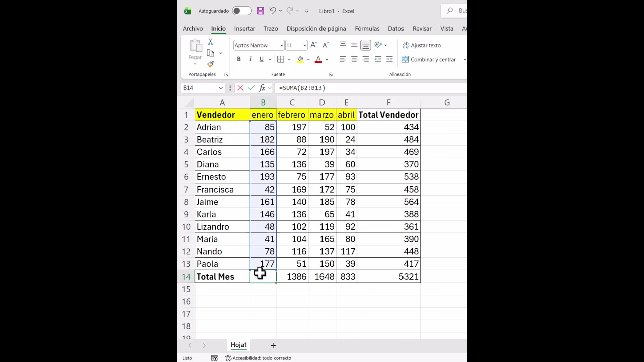Expand the orientation options arrow
Image resolution: width=644 pixels, height=362 pixels.
pos(385,45)
